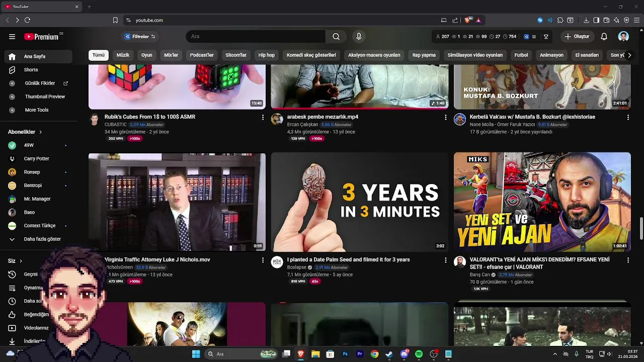Click the Windows Start button

[x=196, y=354]
